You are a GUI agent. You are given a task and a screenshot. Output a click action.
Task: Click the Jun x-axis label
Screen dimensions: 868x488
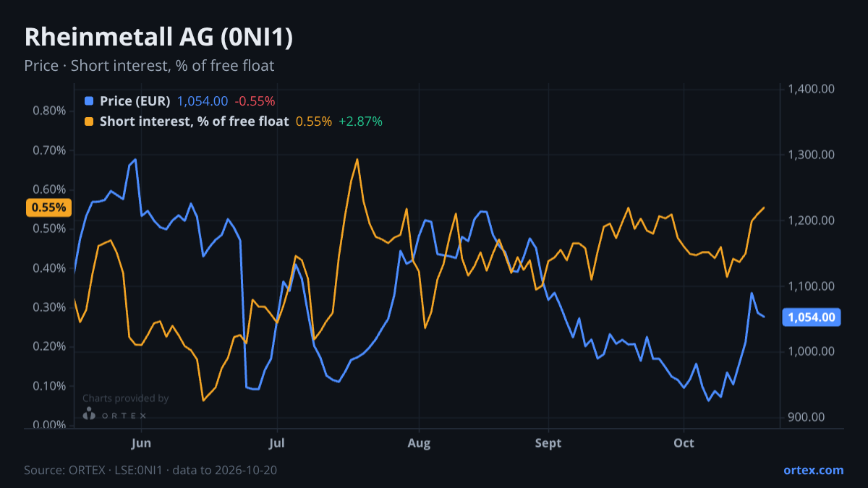(x=142, y=442)
